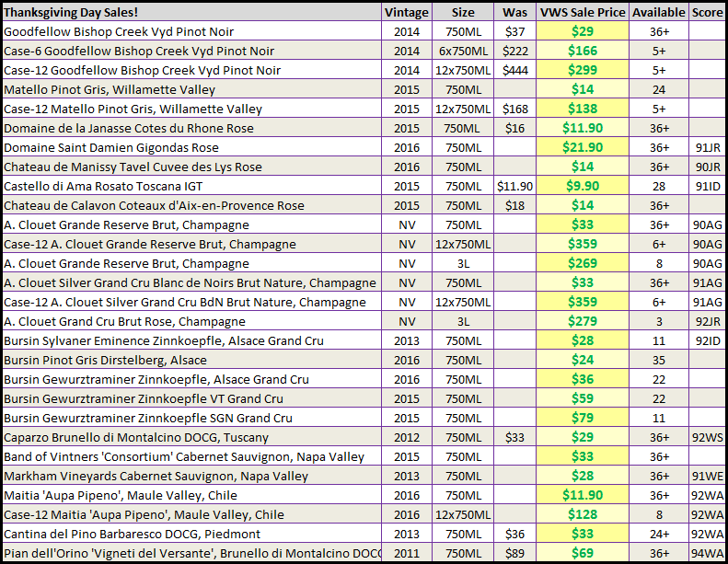Image resolution: width=728 pixels, height=564 pixels.
Task: Click 'Bursin Gewurztraminer Zinnkoepfle VT Grand Cru'
Action: (x=144, y=399)
